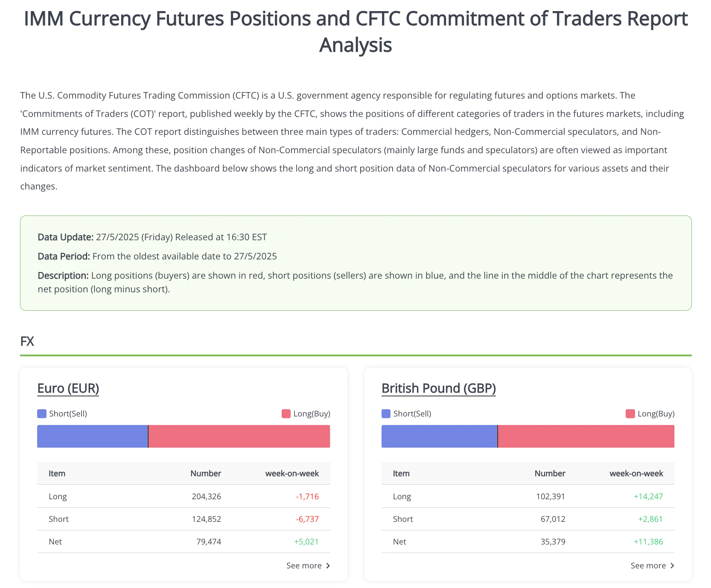Toggle the Short(Sell) legend entry for GBP
711x588 pixels.
coord(405,413)
